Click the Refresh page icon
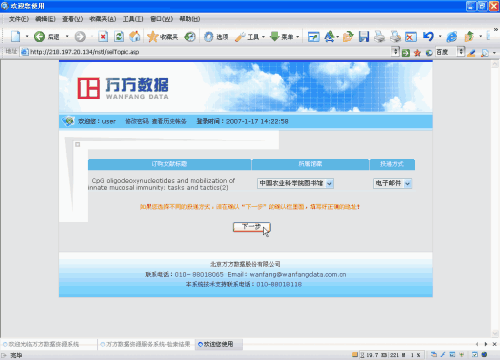 [x=119, y=36]
